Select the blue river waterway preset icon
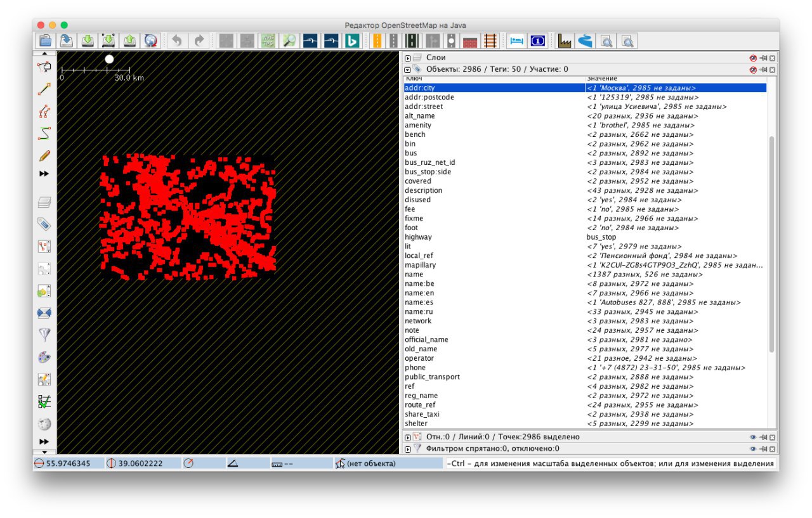The image size is (812, 518). [x=586, y=41]
